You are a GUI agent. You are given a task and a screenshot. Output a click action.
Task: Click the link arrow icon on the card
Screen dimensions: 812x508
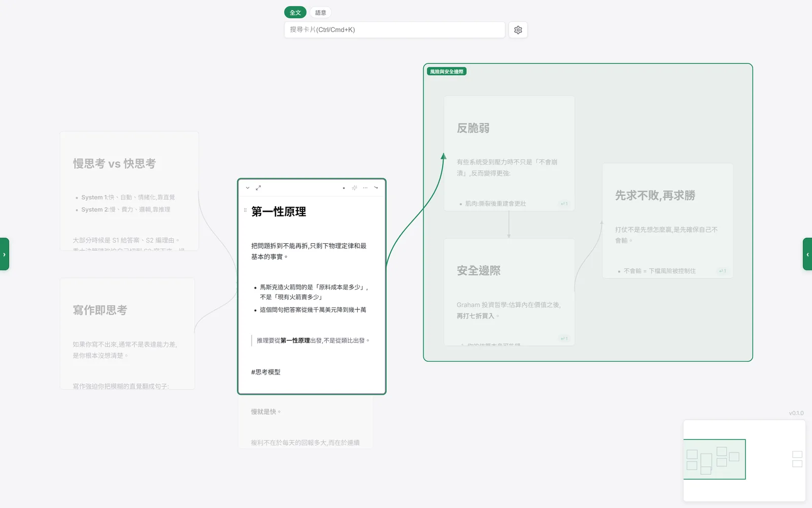(x=376, y=188)
